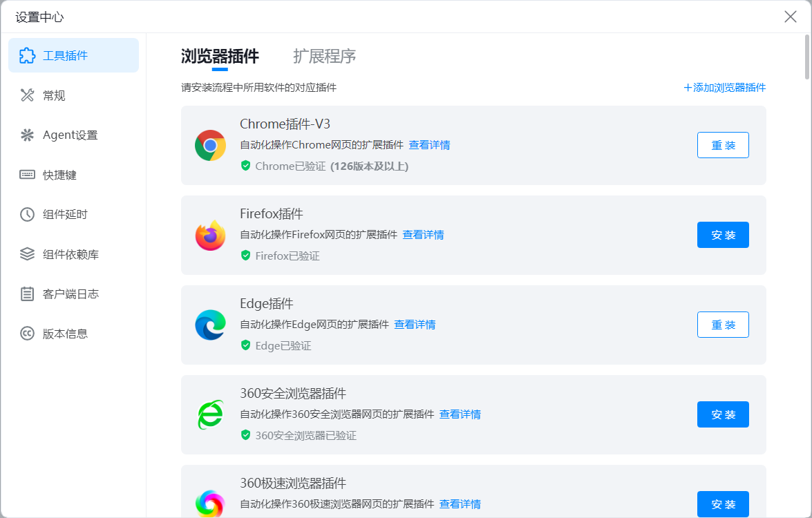Go to Agent设置 in the sidebar
The image size is (812, 518).
tap(73, 135)
